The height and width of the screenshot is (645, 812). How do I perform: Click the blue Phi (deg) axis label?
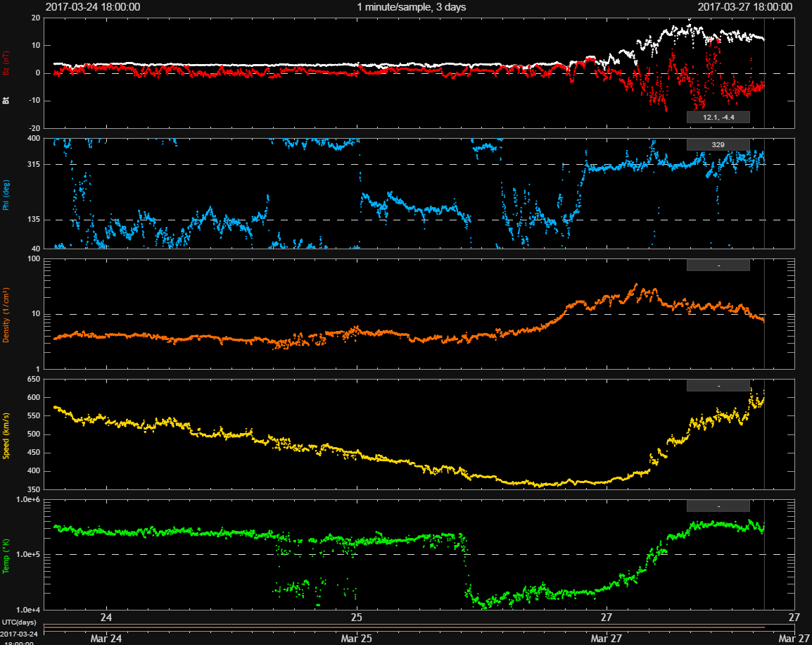click(6, 193)
